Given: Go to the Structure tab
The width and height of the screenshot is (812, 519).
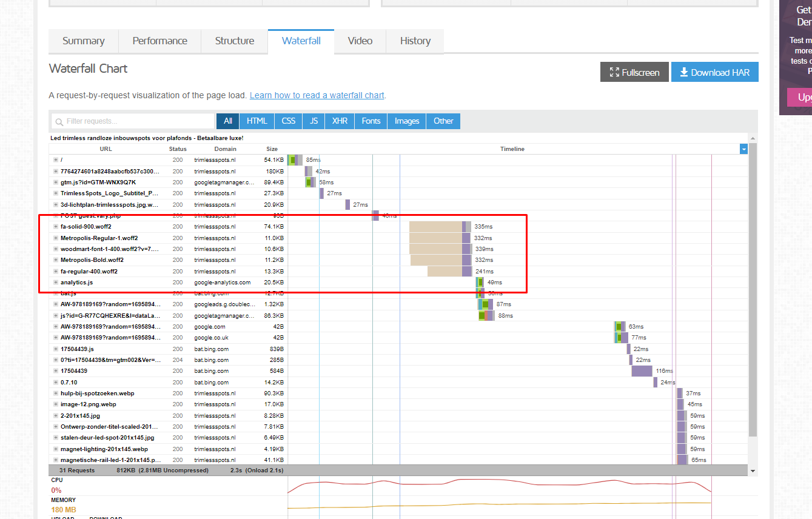Looking at the screenshot, I should (x=235, y=41).
